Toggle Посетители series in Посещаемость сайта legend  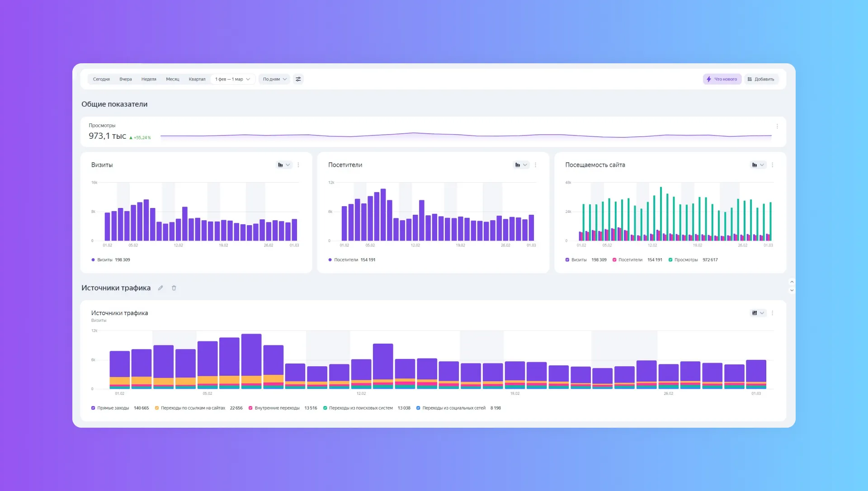614,260
